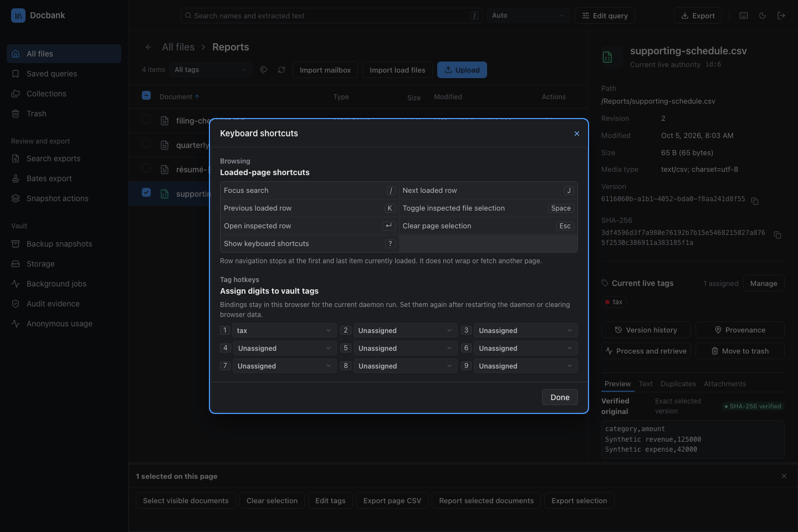Open hotkey 7 Unassigned dropdown
Viewport: 798px width, 532px height.
point(284,366)
